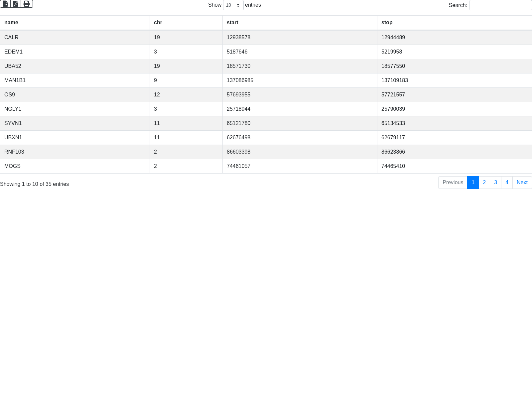Sort by the start column header
Viewport: 532px width, 399px height.
click(232, 23)
